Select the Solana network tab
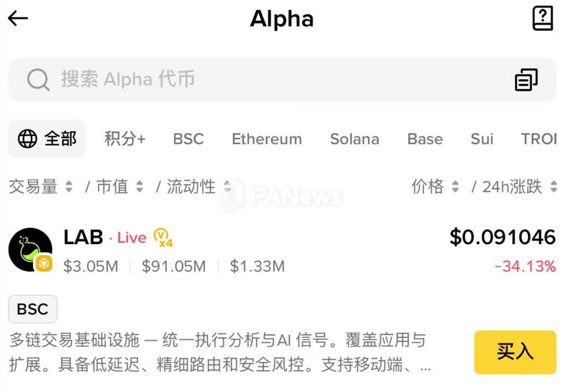Screen dimensions: 564x392 (x=354, y=139)
